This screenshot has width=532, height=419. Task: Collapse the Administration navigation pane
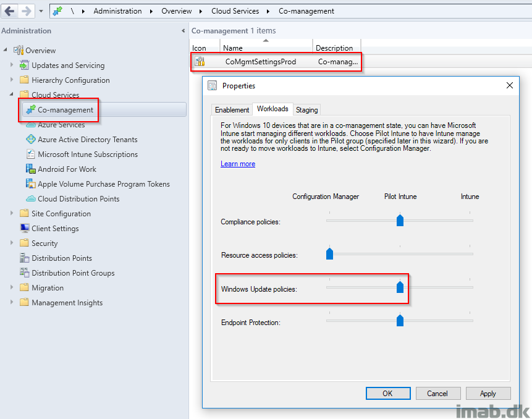(184, 31)
